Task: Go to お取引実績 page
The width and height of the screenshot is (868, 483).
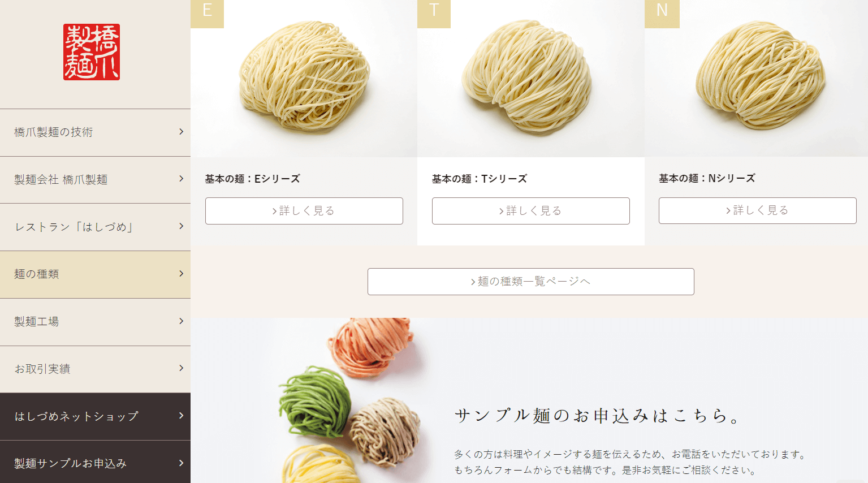Action: (x=95, y=369)
